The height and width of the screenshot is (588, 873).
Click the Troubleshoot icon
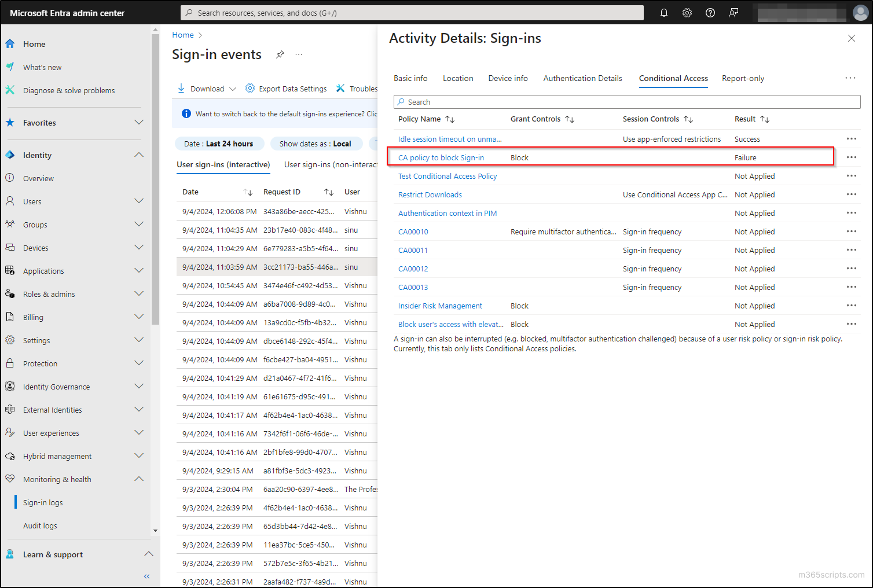point(340,89)
